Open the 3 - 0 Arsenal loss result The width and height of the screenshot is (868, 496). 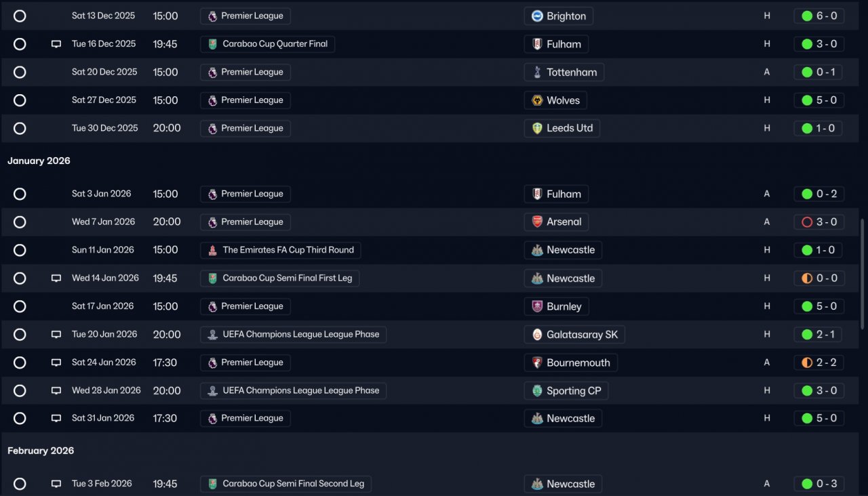tap(818, 222)
